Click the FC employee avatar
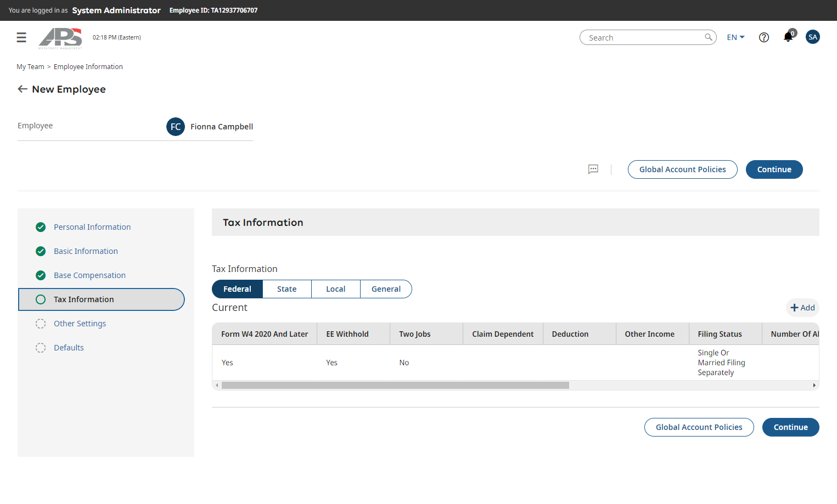The image size is (837, 504). [176, 127]
